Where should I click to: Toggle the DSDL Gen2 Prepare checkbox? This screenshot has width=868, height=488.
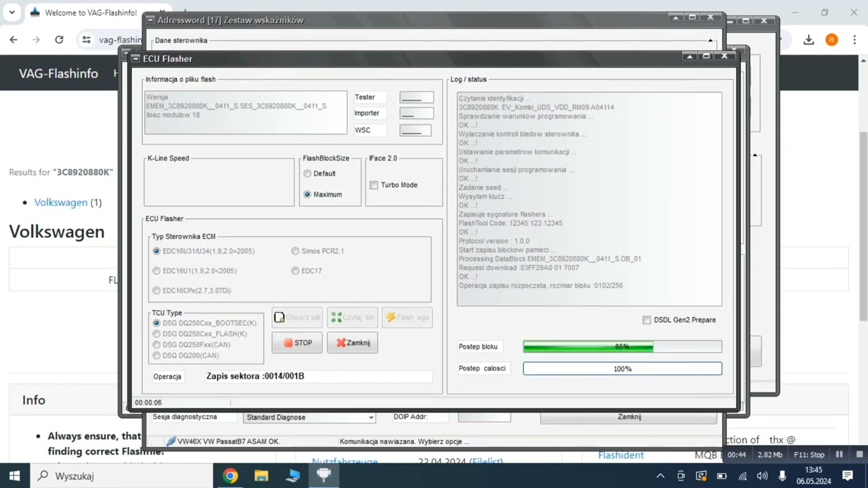647,320
